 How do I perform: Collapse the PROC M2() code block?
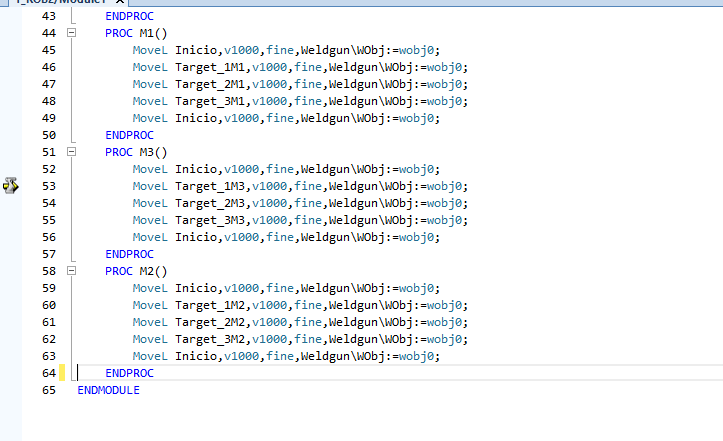(71, 271)
